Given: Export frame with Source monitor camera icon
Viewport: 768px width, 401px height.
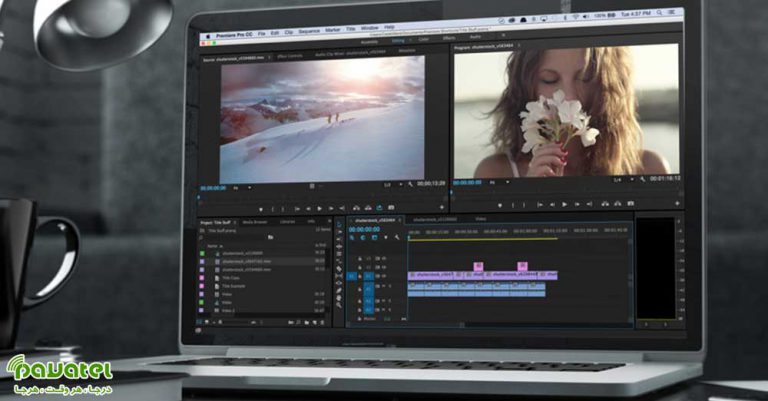Looking at the screenshot, I should 391,208.
